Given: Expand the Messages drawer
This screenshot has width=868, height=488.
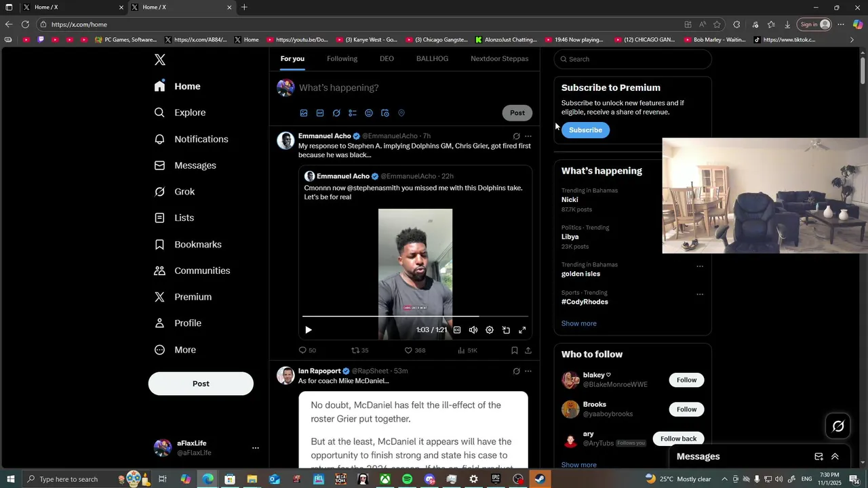Looking at the screenshot, I should point(835,457).
